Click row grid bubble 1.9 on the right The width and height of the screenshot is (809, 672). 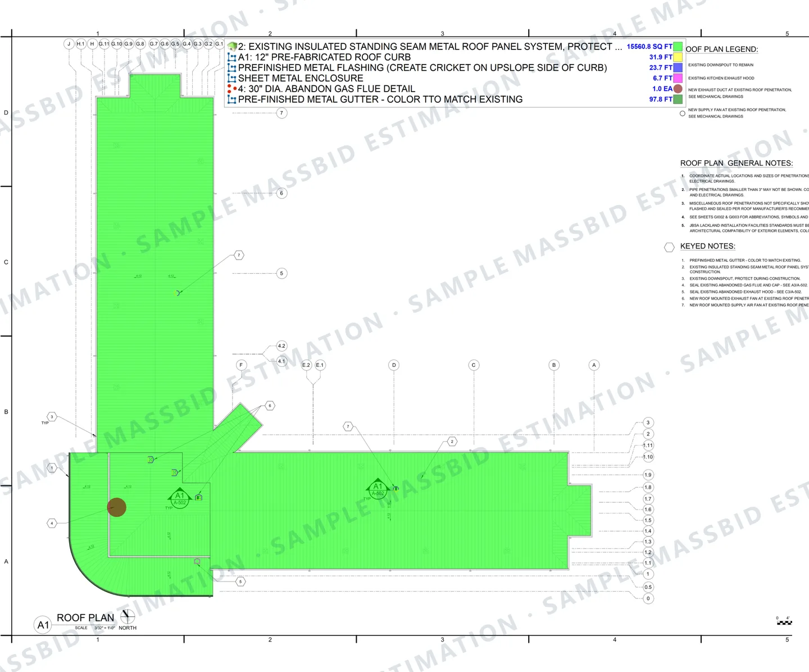tap(648, 475)
